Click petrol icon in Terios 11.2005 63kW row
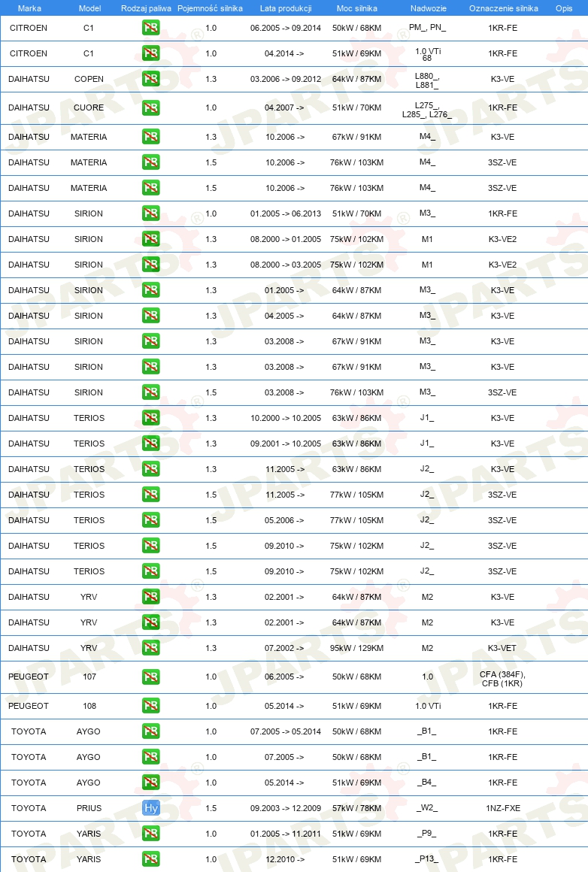 pyautogui.click(x=150, y=469)
